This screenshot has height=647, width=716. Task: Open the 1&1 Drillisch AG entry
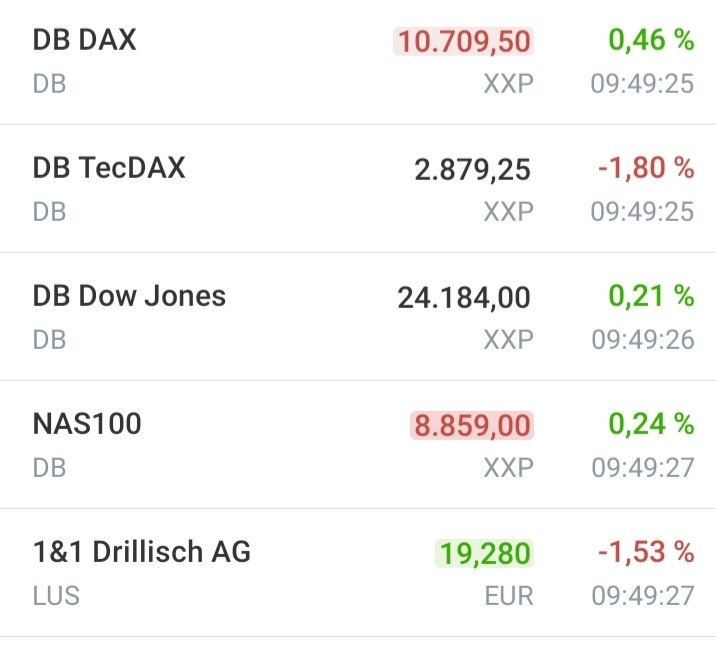point(141,552)
